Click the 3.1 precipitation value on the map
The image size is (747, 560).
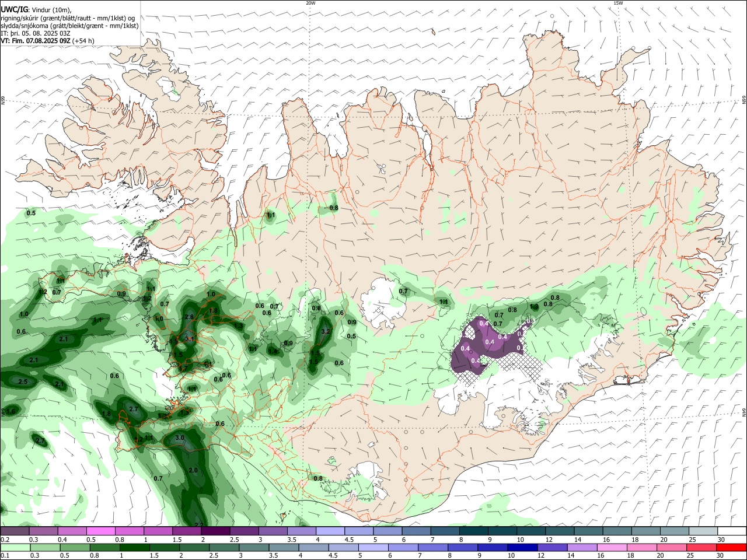click(189, 339)
